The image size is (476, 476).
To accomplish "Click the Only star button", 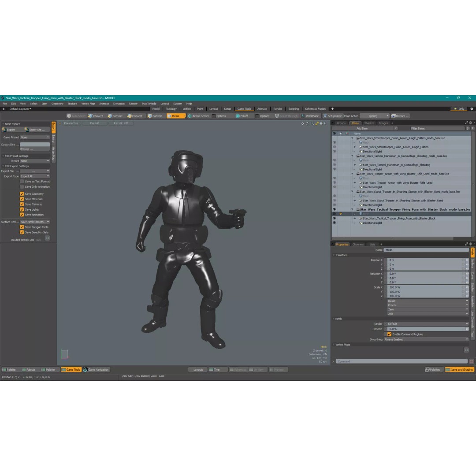I will pos(459,109).
